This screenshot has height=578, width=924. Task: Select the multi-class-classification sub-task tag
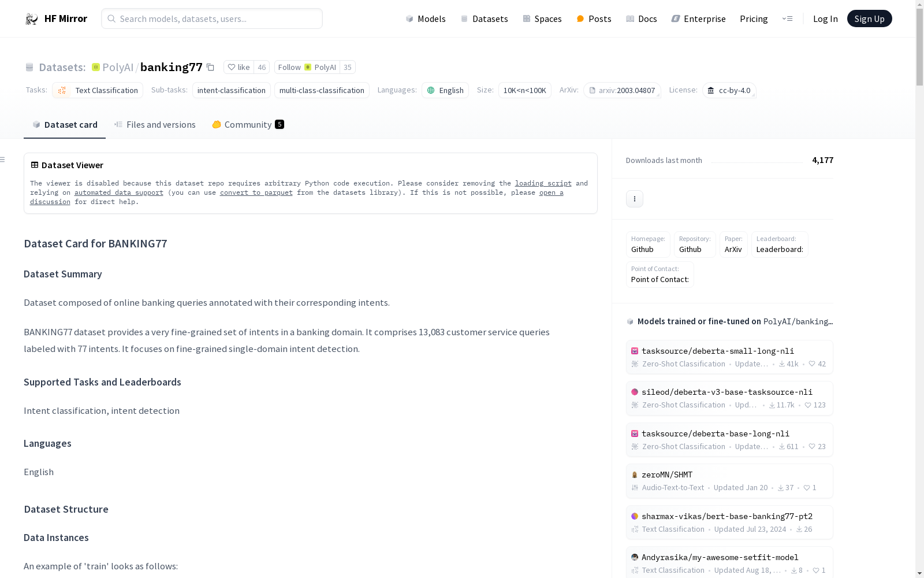coord(322,90)
